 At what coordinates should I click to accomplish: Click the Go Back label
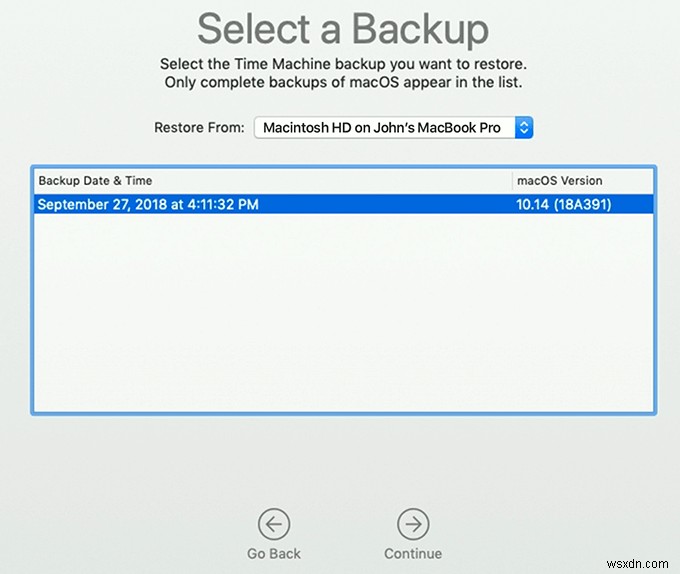tap(274, 554)
